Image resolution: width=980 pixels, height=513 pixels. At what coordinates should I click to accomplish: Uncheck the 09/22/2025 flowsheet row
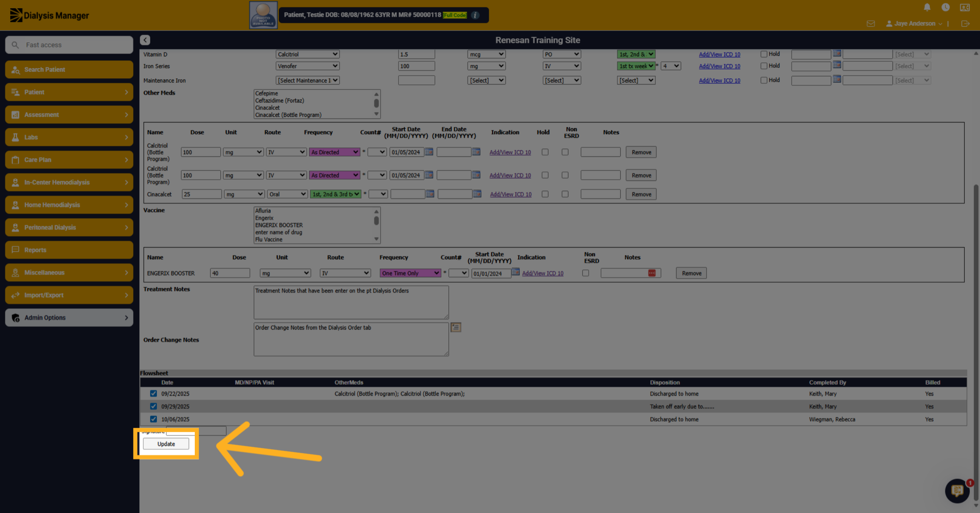point(153,393)
